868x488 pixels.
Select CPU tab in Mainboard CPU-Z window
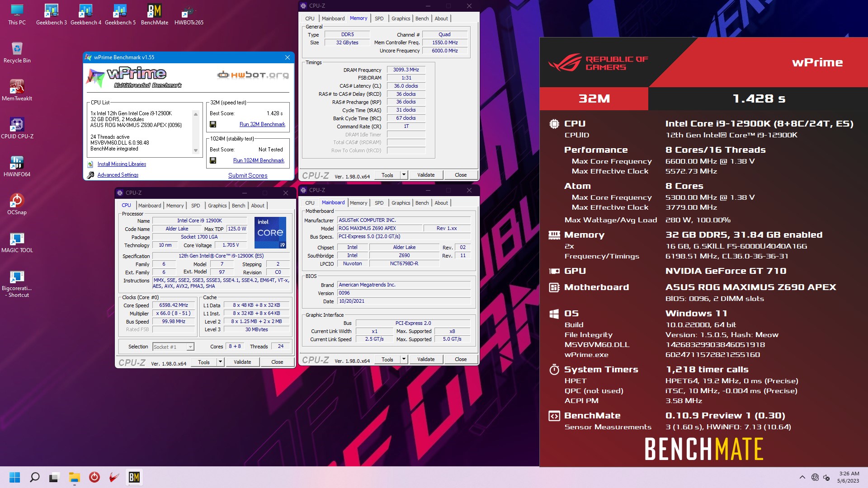[x=310, y=203]
